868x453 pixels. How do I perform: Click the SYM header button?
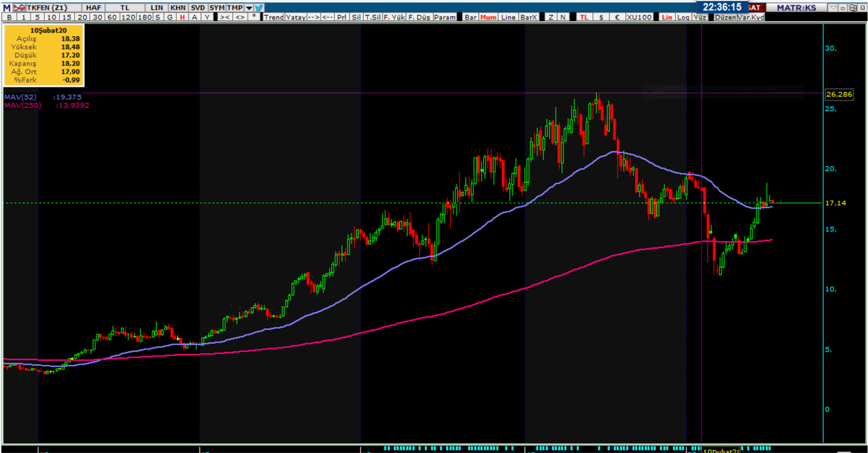217,7
